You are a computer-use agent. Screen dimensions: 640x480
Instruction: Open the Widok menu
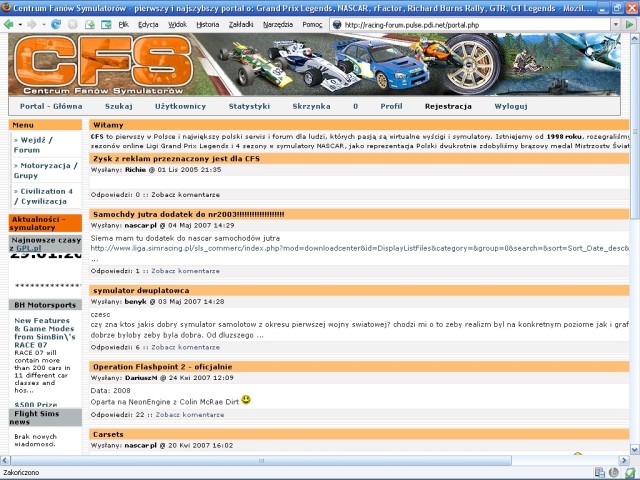178,24
